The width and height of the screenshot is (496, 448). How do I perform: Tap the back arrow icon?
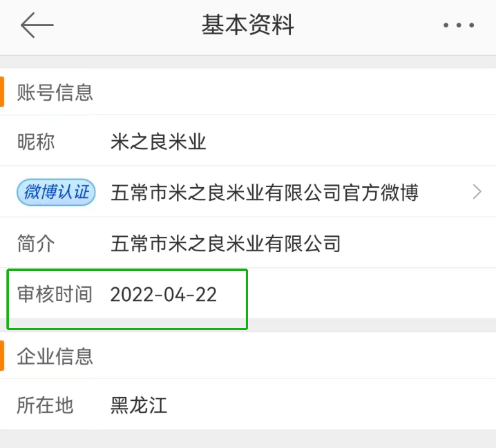coord(37,25)
